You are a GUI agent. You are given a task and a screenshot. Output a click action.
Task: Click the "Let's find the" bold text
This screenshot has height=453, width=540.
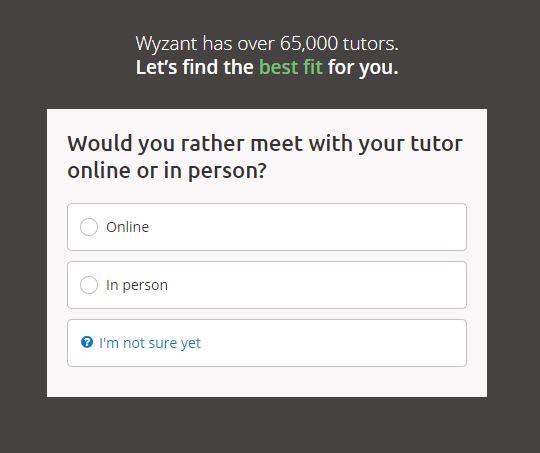[195, 67]
